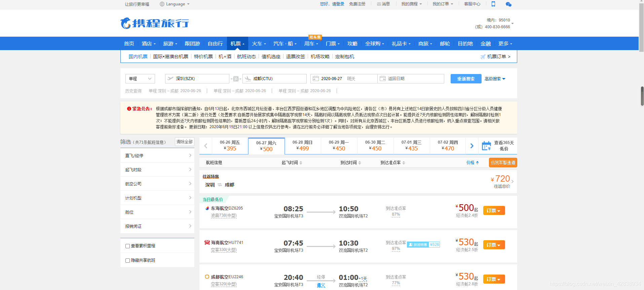The height and width of the screenshot is (290, 644).
Task: Click the 遵义 stopover link
Action: (x=321, y=285)
